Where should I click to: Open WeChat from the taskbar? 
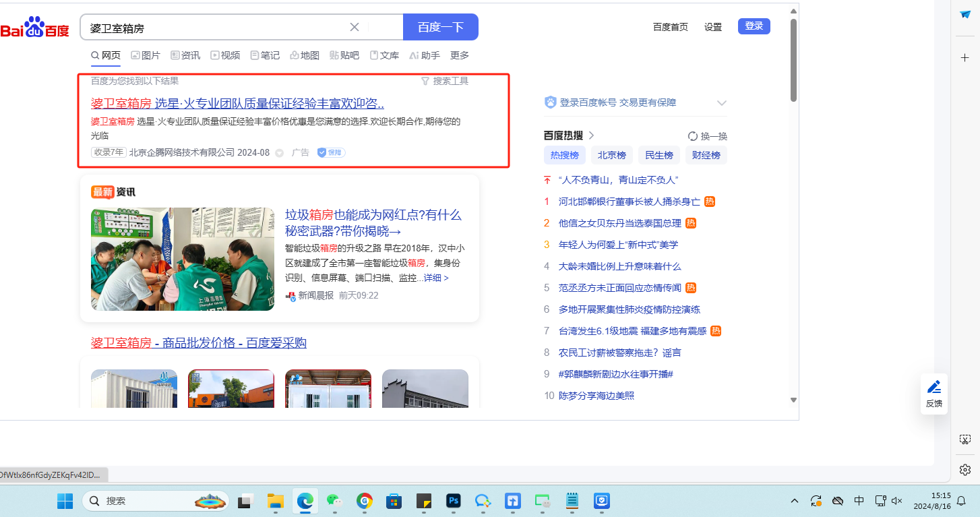[335, 501]
